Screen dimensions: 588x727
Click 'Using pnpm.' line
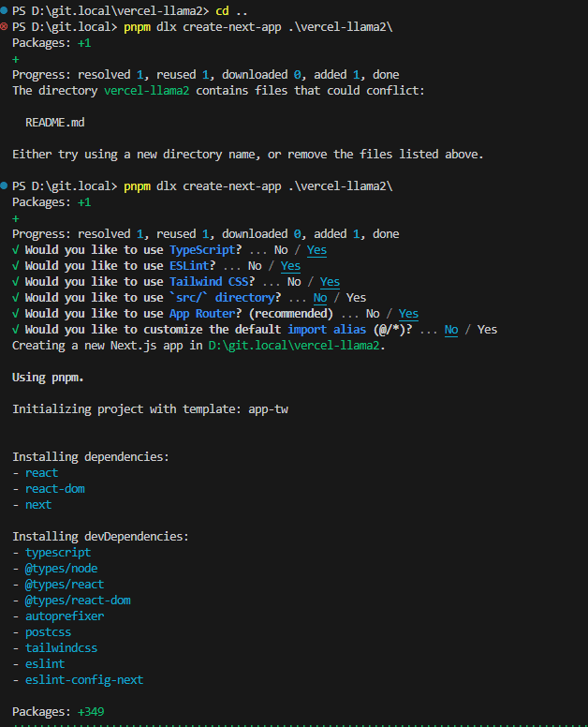click(48, 378)
